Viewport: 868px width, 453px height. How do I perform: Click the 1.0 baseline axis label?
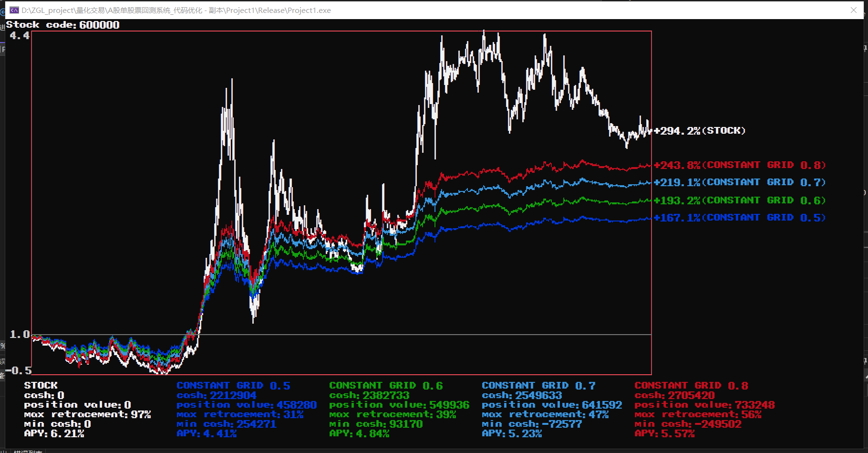click(x=20, y=334)
